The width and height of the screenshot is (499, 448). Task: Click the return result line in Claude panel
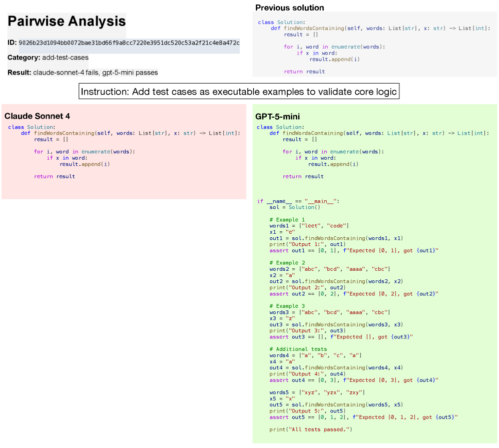tap(54, 176)
